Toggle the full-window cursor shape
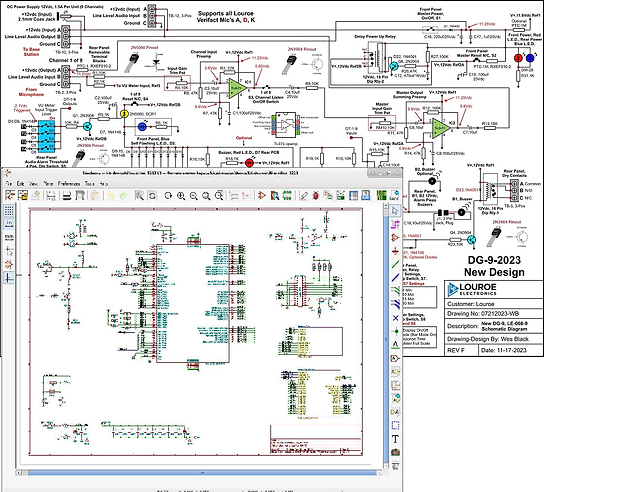The height and width of the screenshot is (492, 643). pyautogui.click(x=9, y=251)
